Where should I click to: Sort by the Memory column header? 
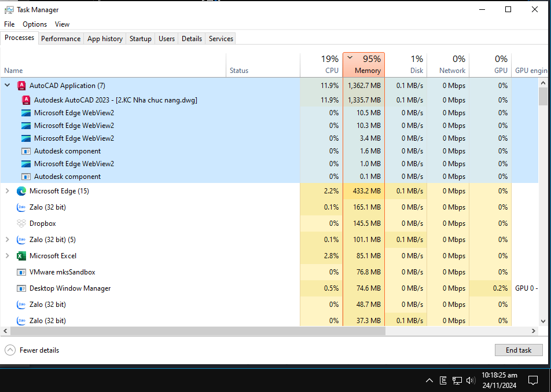tap(364, 65)
